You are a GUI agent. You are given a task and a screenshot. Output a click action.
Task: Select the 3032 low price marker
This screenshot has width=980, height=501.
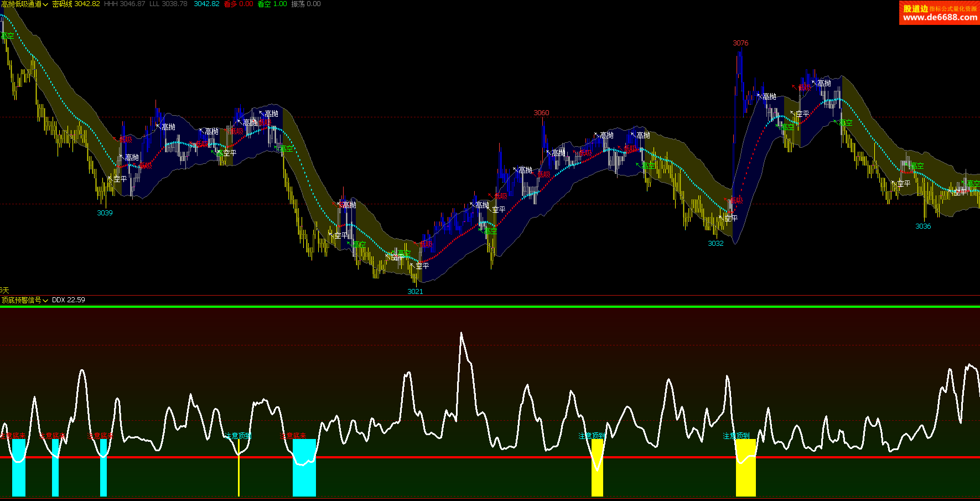pos(715,244)
